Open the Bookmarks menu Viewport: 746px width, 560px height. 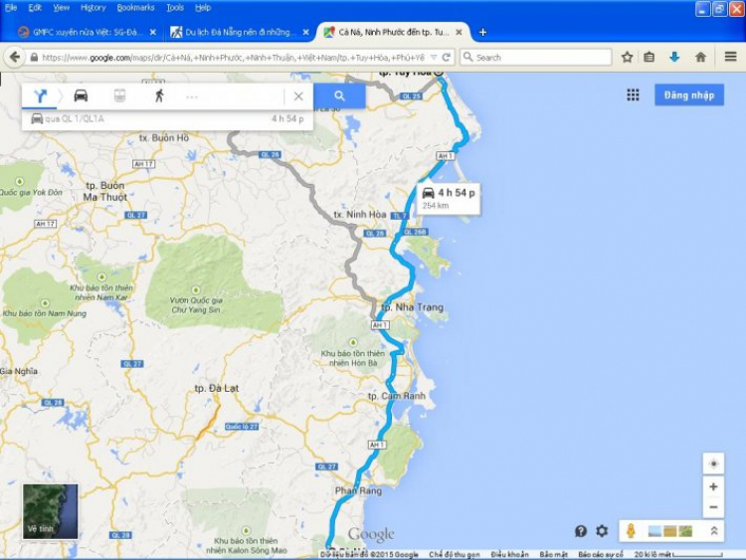click(x=135, y=8)
